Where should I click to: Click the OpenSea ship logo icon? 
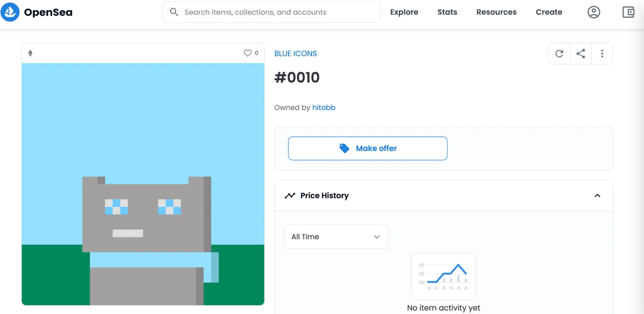pos(10,12)
